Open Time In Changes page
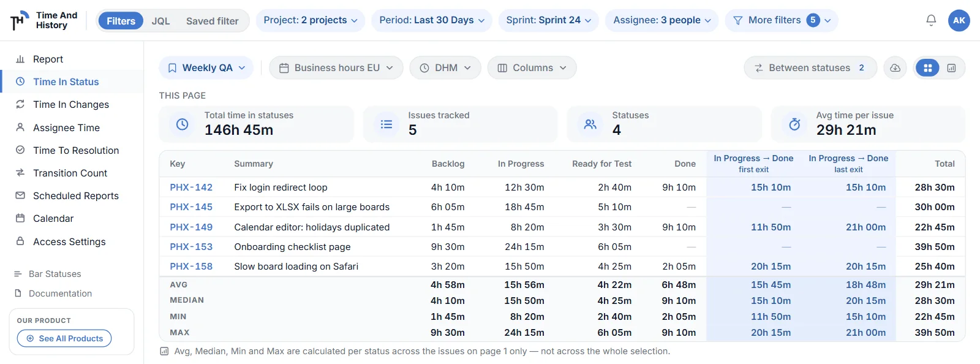This screenshot has width=980, height=364. tap(72, 104)
